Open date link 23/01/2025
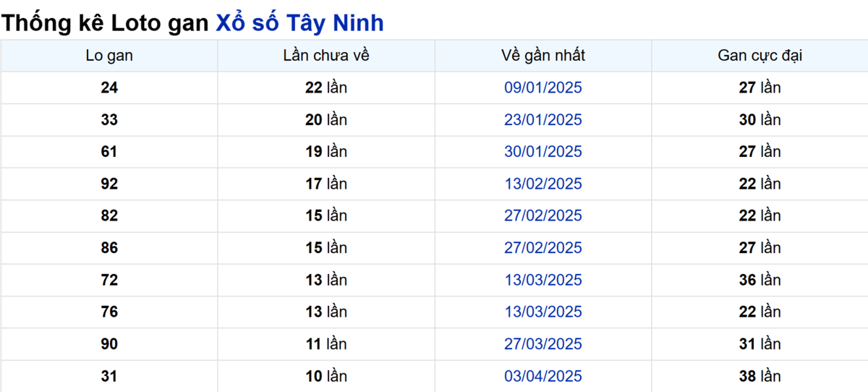 (543, 119)
